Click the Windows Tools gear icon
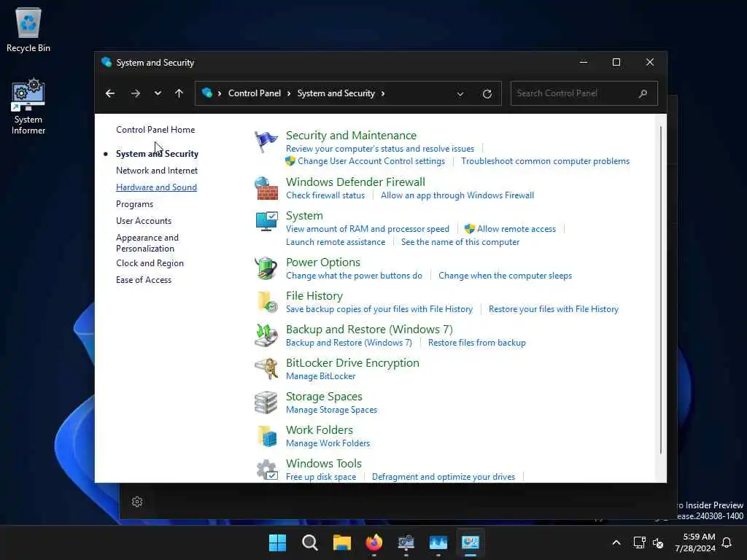 pyautogui.click(x=267, y=470)
